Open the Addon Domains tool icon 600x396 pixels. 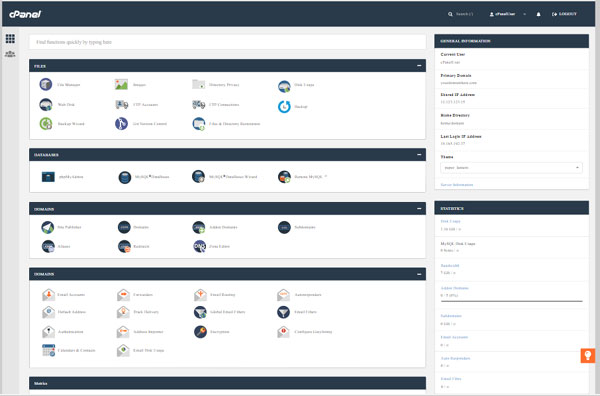(199, 227)
